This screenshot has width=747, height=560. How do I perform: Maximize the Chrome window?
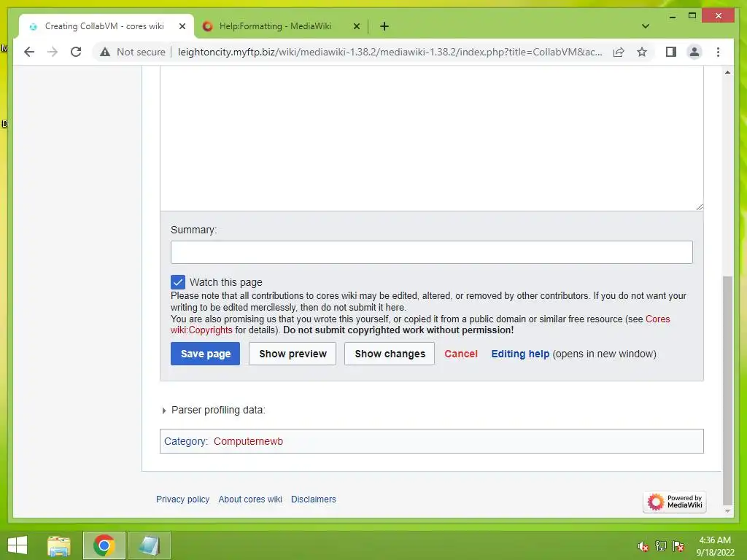692,16
